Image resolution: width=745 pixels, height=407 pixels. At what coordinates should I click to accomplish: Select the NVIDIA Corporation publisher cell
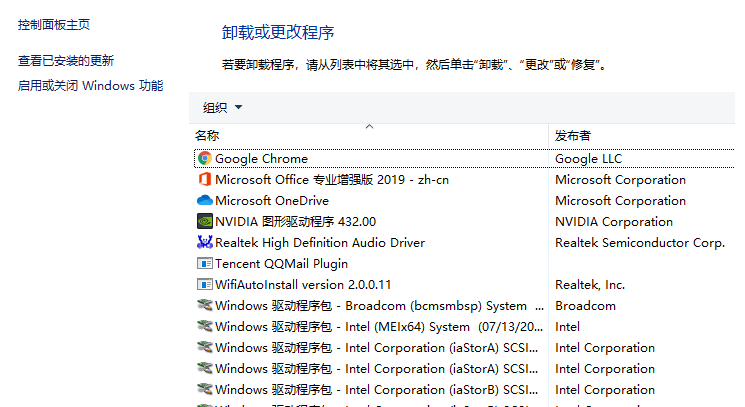(614, 222)
